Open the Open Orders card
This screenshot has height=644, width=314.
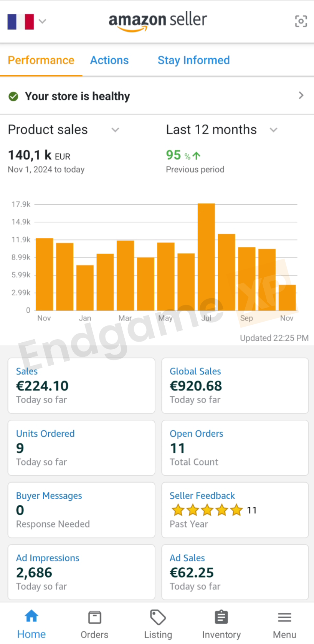(235, 448)
